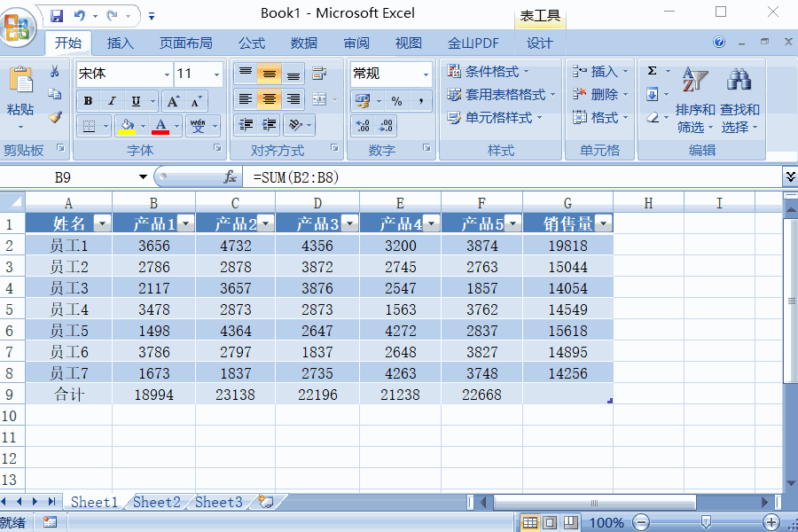Click the text orientation icon
This screenshot has height=532, width=798.
point(295,125)
